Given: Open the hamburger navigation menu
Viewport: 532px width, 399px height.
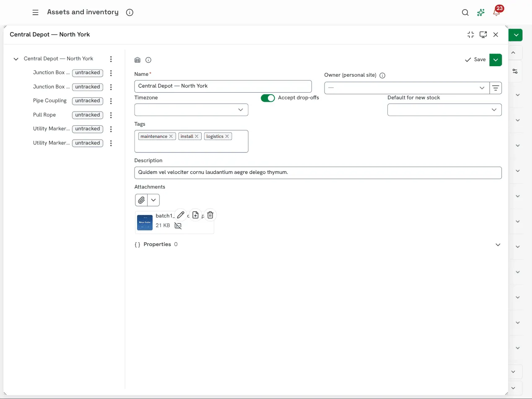Looking at the screenshot, I should 36,13.
